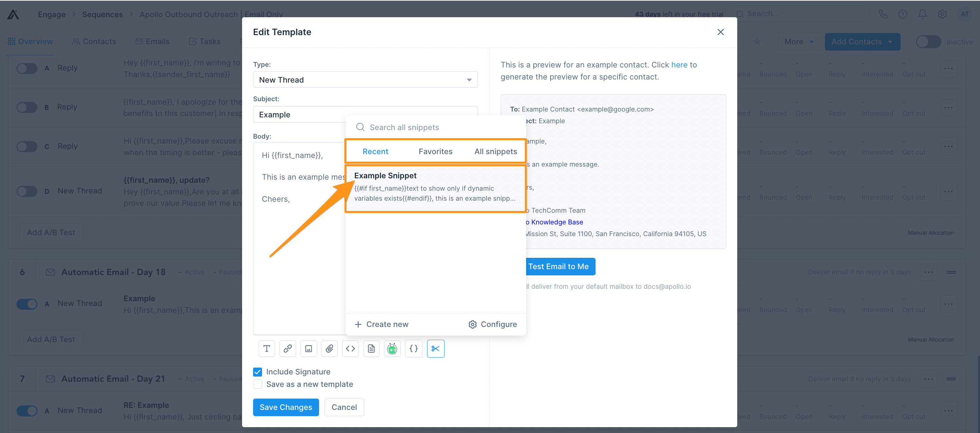Toggle the Reply B variant switch
The height and width of the screenshot is (433, 980).
point(27,107)
